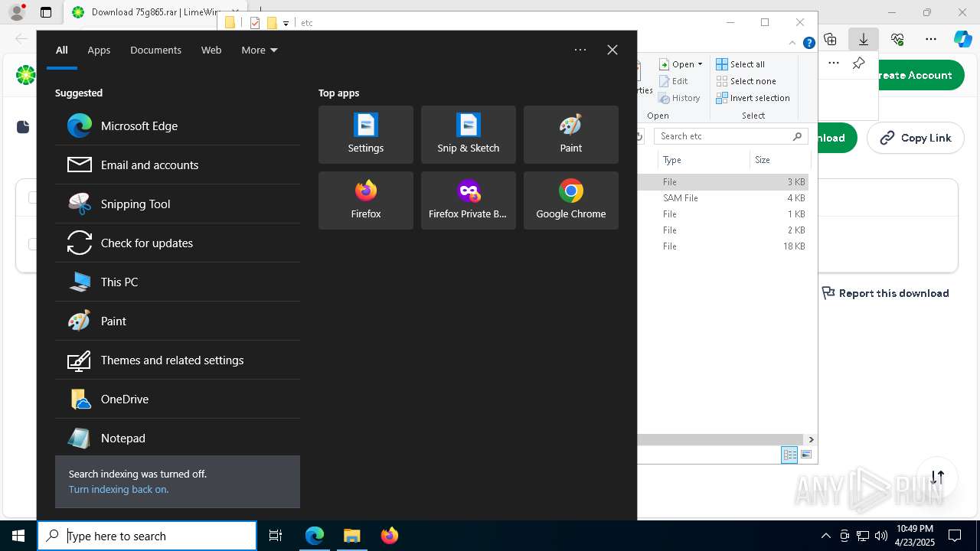Select the All search tab

click(62, 50)
